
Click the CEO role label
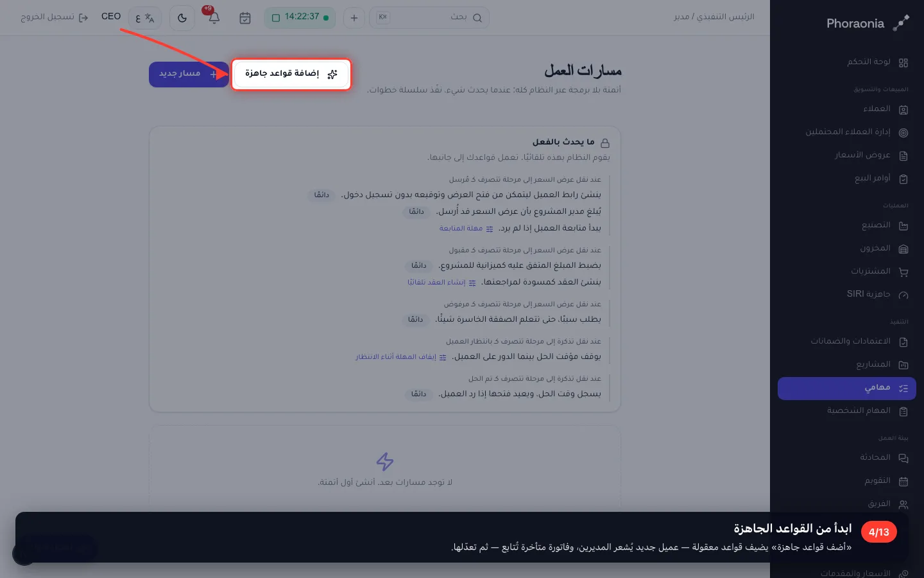click(x=111, y=17)
